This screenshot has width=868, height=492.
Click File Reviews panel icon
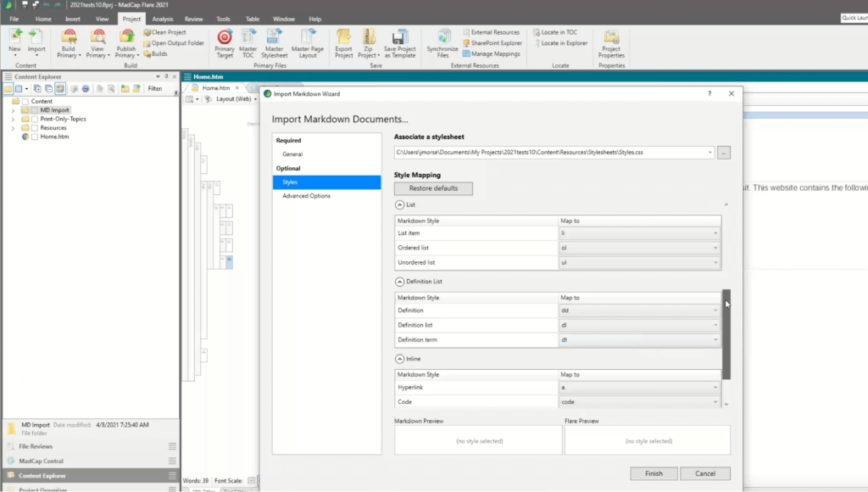click(10, 446)
